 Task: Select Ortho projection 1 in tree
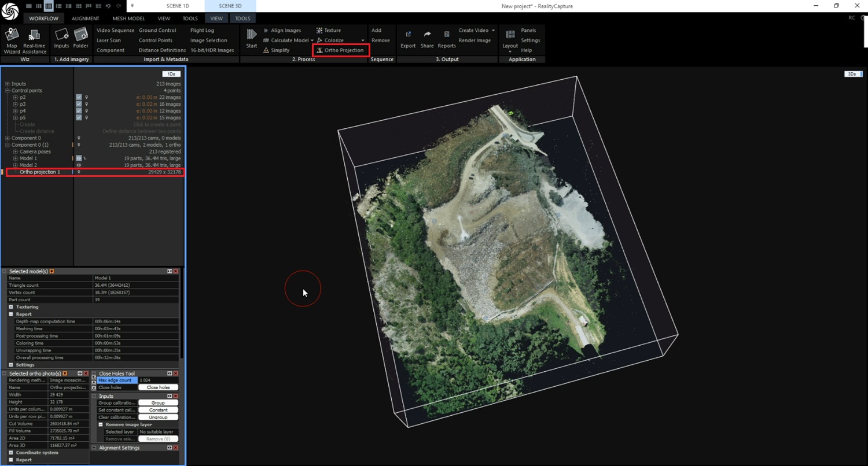pos(40,172)
